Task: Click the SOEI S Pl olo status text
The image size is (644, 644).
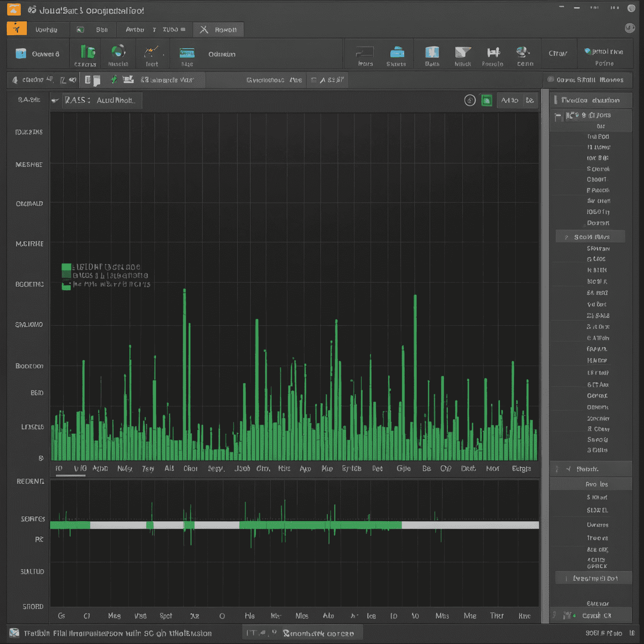Action: point(603,633)
